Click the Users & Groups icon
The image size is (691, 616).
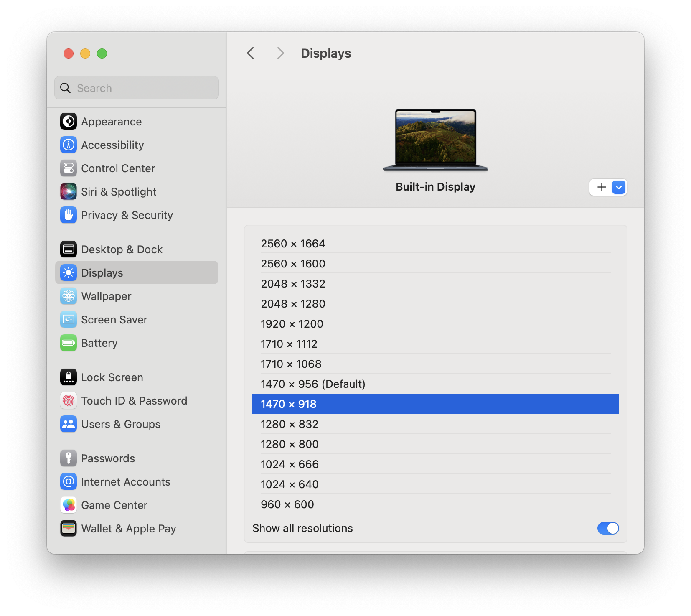(69, 424)
